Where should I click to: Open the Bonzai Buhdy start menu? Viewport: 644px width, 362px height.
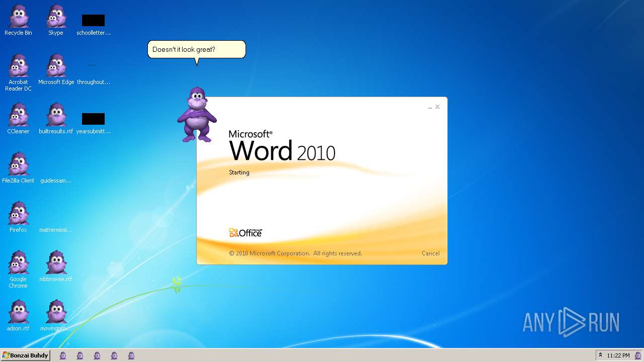pyautogui.click(x=26, y=355)
